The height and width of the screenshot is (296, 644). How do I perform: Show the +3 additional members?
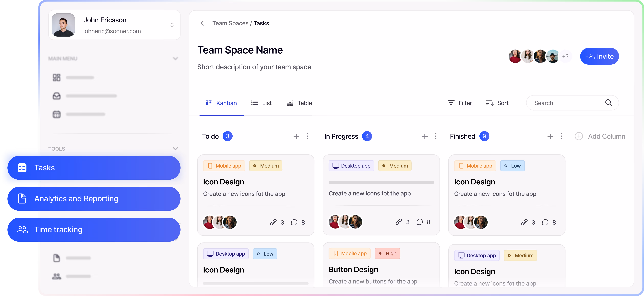pyautogui.click(x=565, y=56)
